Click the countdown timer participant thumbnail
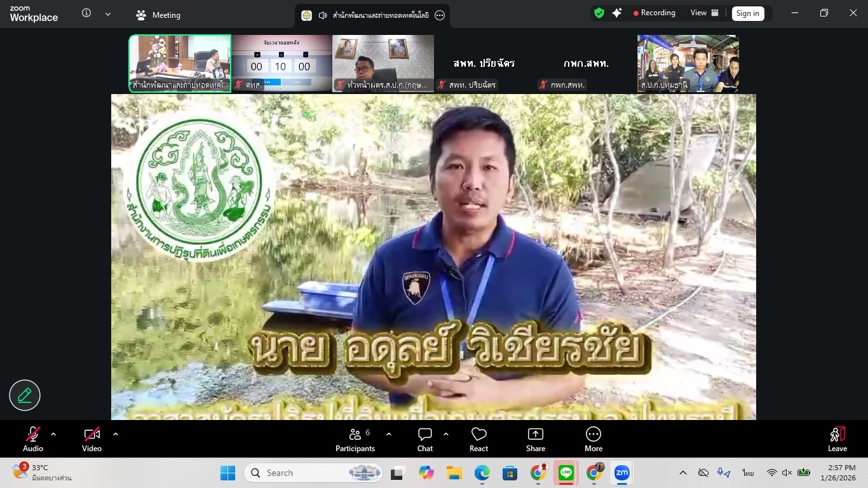Screen dimensions: 868x488 tap(281, 64)
